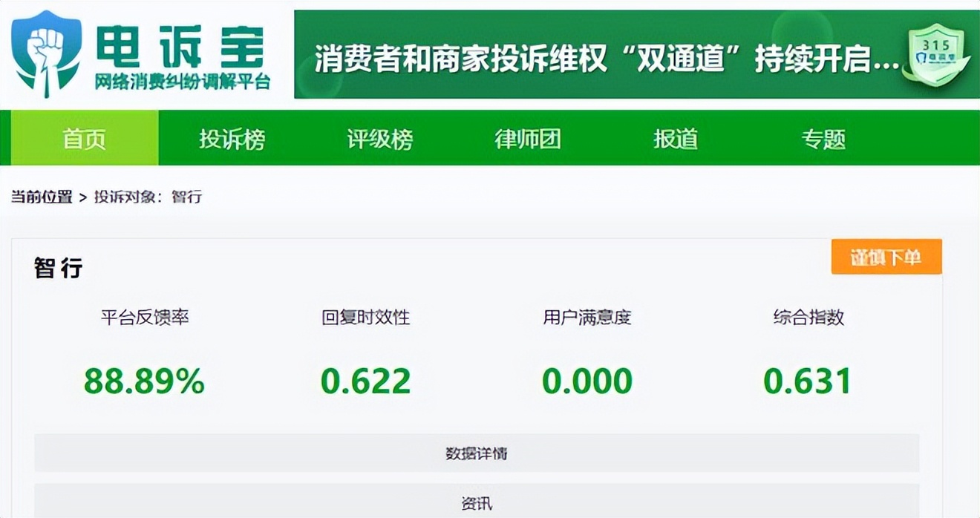Click the 投诉对象: 智行 breadcrumb text

click(x=148, y=197)
